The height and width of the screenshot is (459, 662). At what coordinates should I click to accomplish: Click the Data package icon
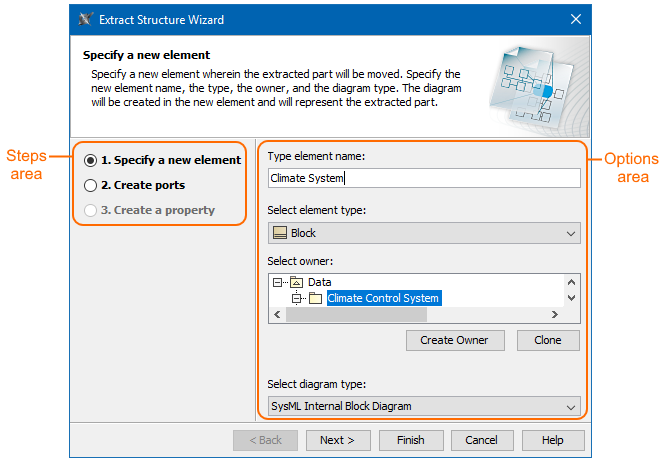(296, 282)
